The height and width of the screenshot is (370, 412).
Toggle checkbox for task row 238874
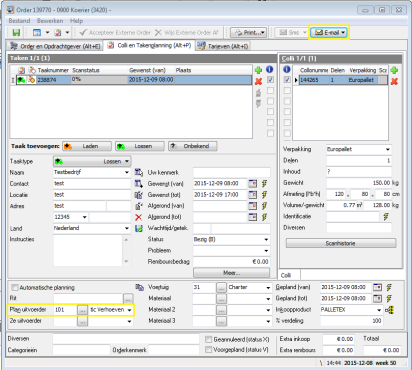click(x=270, y=80)
